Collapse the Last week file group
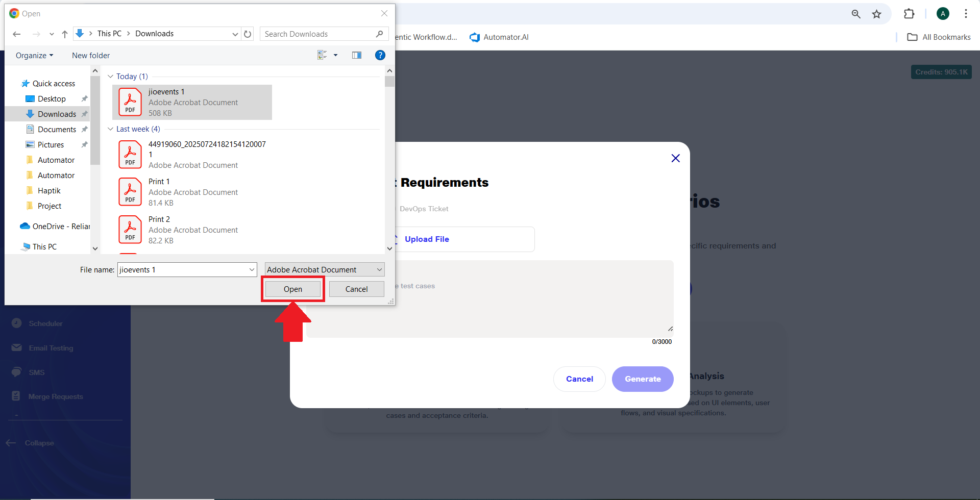 (x=110, y=129)
